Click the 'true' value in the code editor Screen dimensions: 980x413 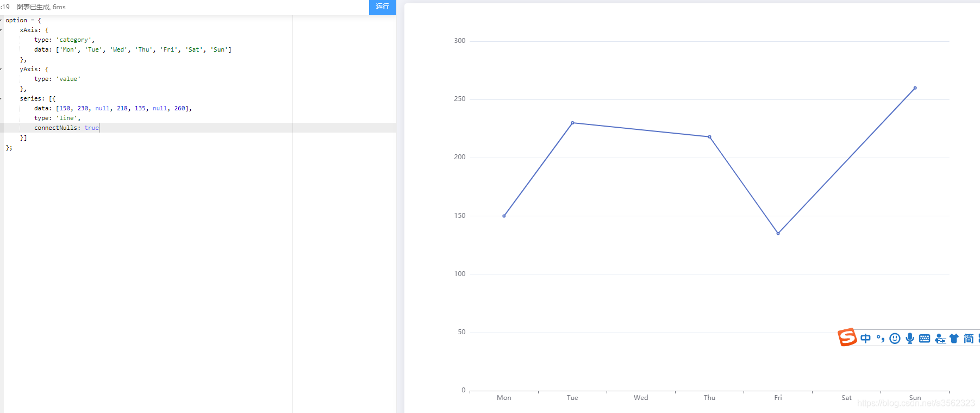click(x=91, y=128)
